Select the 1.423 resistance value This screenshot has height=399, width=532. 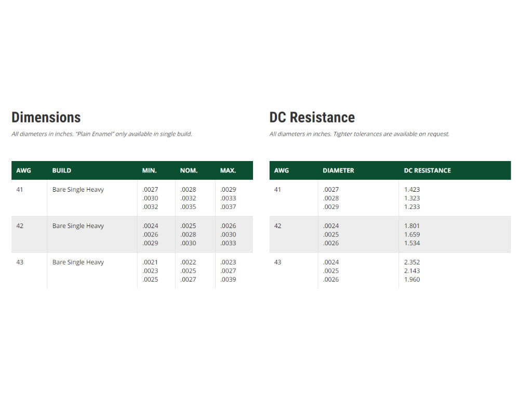click(x=412, y=190)
